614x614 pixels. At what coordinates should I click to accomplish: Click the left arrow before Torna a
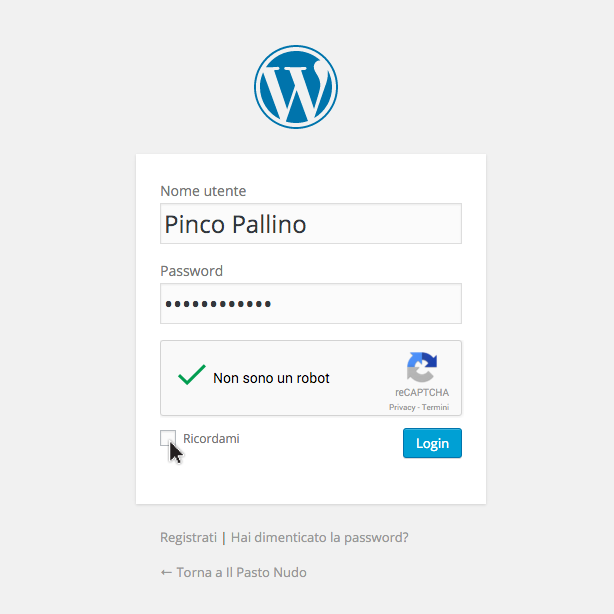[x=166, y=572]
